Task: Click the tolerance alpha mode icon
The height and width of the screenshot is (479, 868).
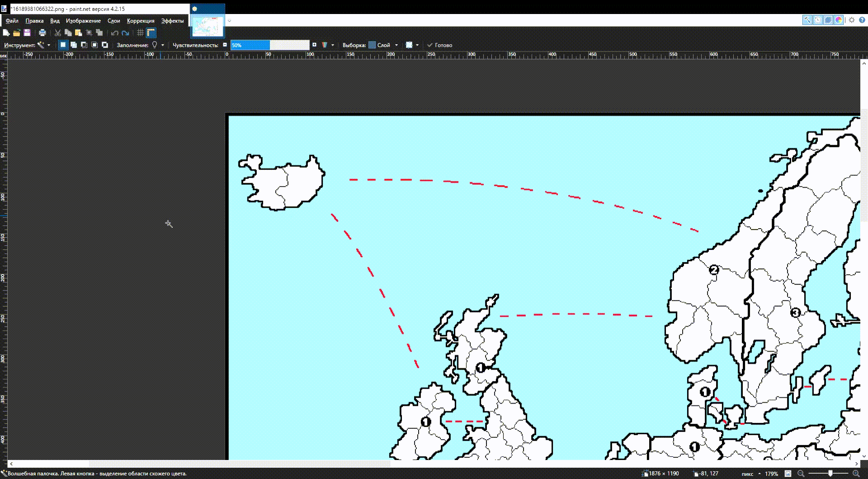Action: pos(325,45)
